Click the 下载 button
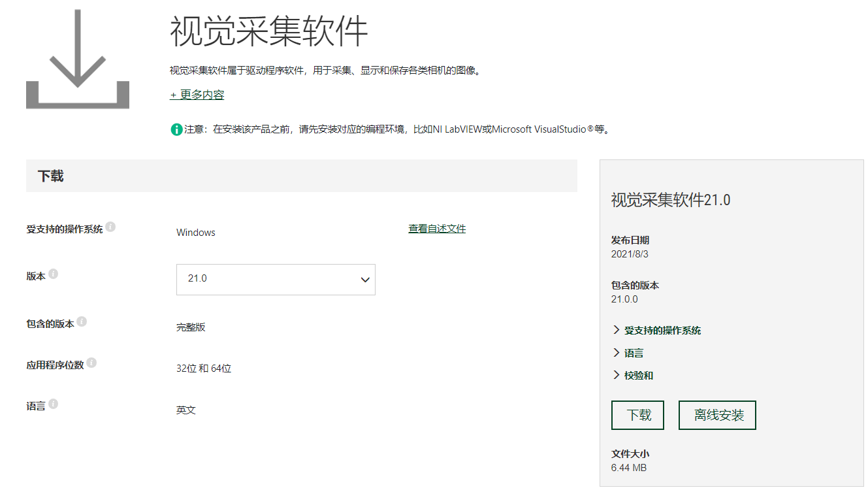The width and height of the screenshot is (868, 492). [x=637, y=415]
